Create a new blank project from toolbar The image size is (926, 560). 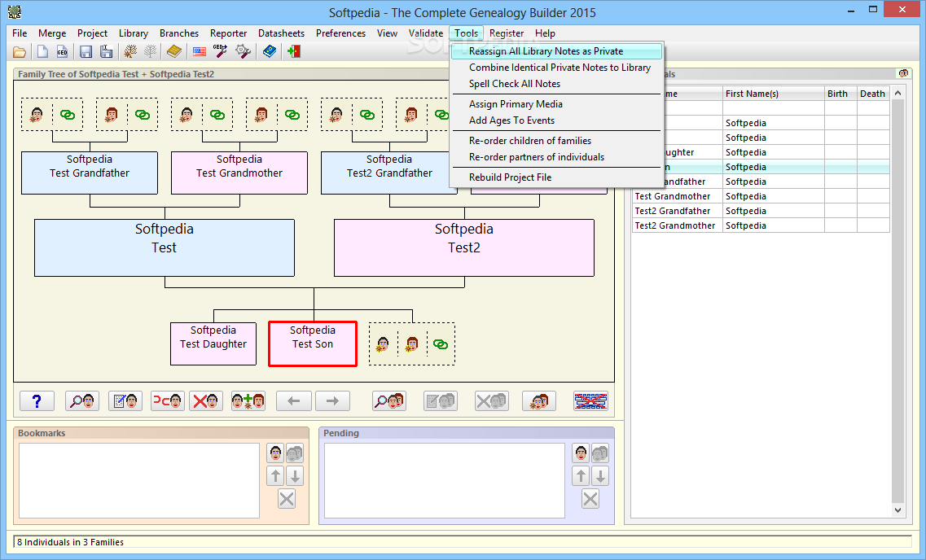tap(42, 52)
